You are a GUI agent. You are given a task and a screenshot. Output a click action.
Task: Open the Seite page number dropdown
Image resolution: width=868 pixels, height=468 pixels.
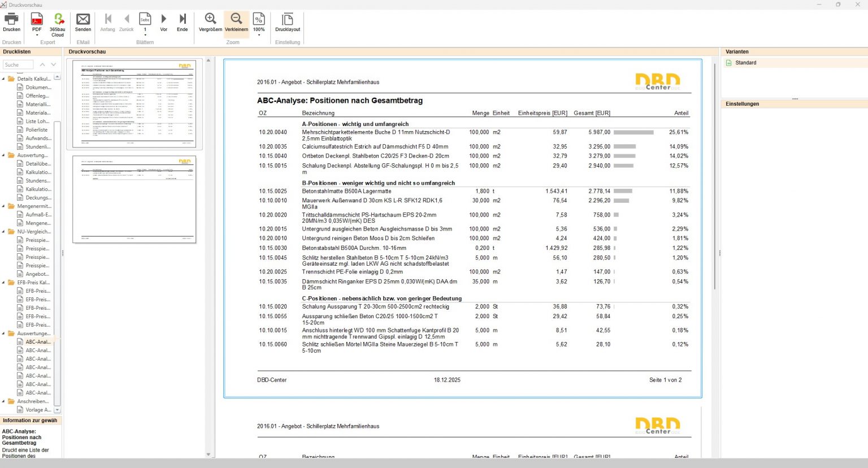point(145,35)
